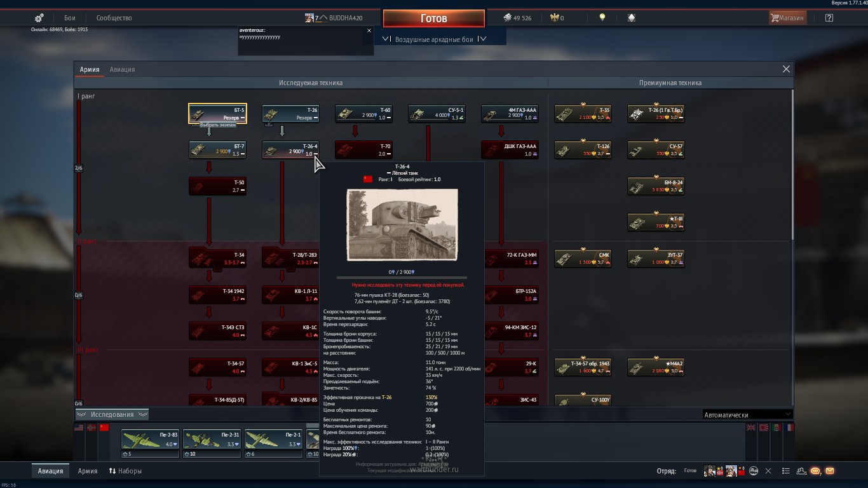Select the 72-К ГАЗ-ММ vehicle
The height and width of the screenshot is (488, 868).
pos(511,259)
